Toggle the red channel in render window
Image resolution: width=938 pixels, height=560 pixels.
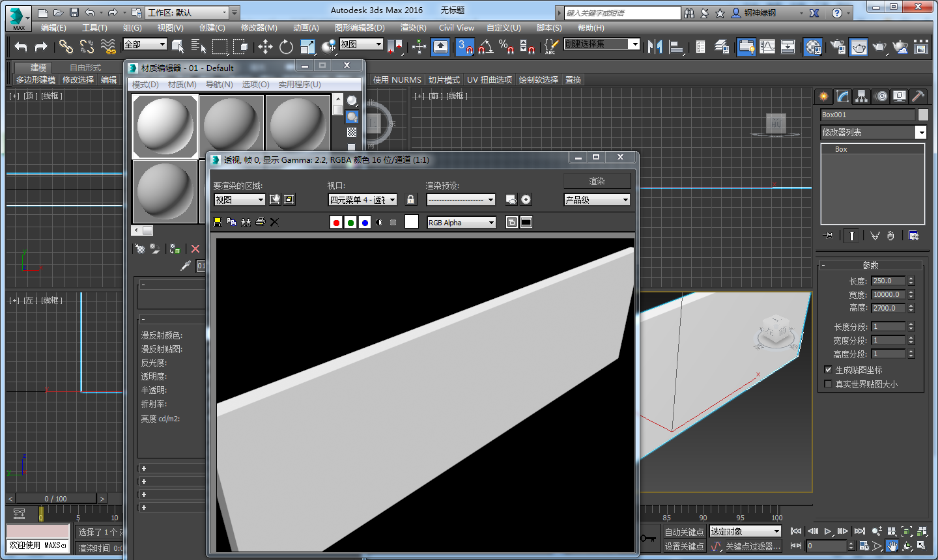click(336, 222)
